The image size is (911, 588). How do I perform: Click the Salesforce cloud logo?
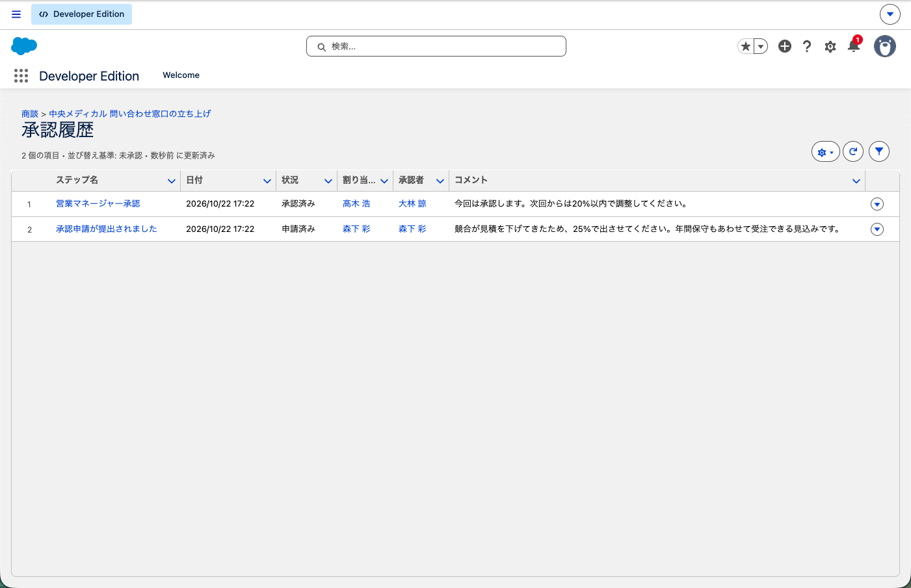pyautogui.click(x=24, y=46)
